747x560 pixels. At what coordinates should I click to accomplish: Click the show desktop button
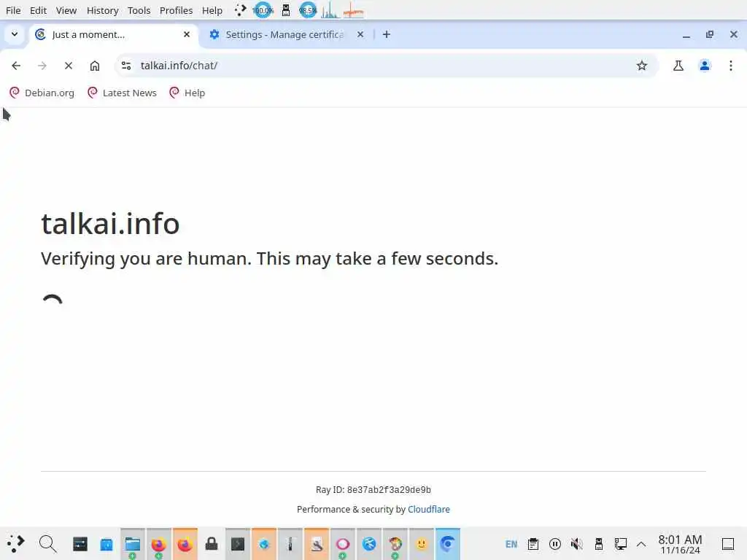point(728,544)
